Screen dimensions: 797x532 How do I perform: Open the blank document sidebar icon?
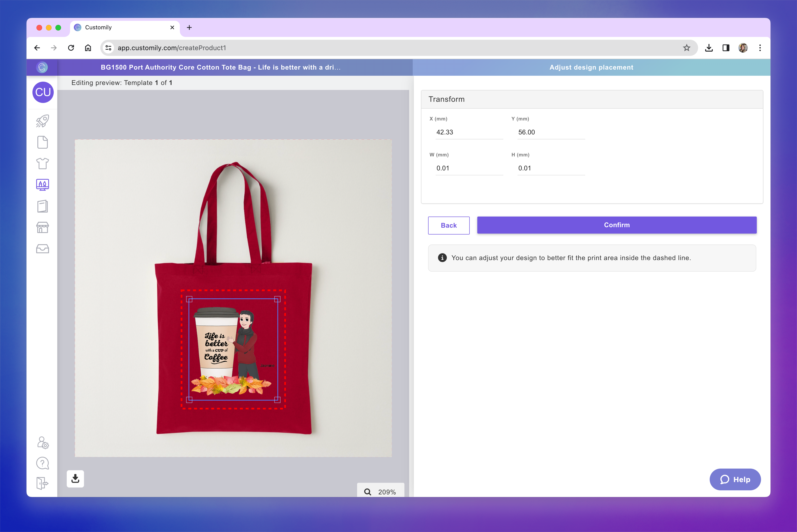pos(42,142)
